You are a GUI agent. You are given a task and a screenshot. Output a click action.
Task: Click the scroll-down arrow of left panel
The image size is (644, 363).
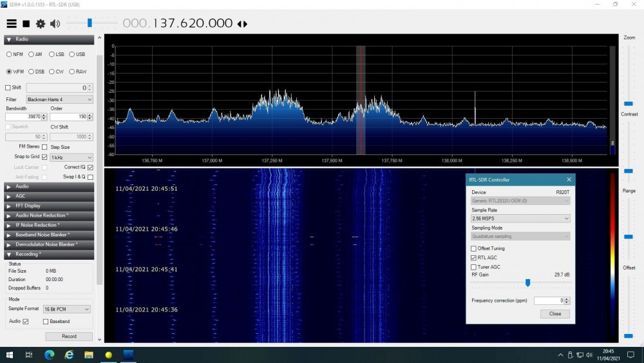pyautogui.click(x=99, y=340)
